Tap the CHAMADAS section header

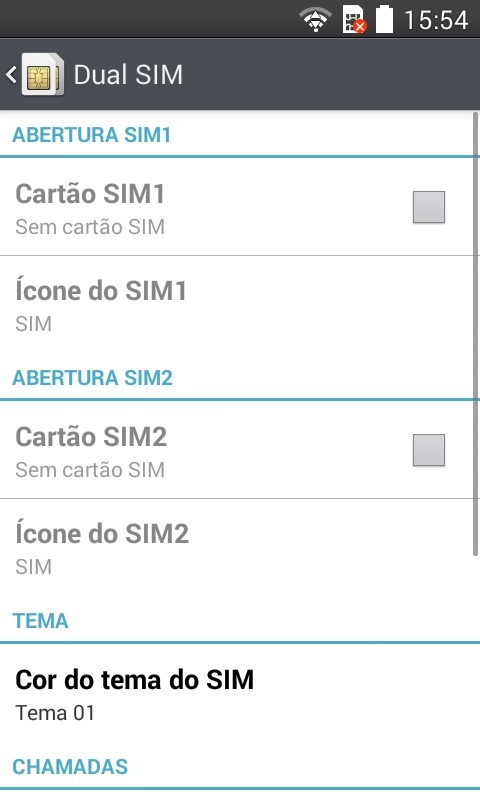70,766
